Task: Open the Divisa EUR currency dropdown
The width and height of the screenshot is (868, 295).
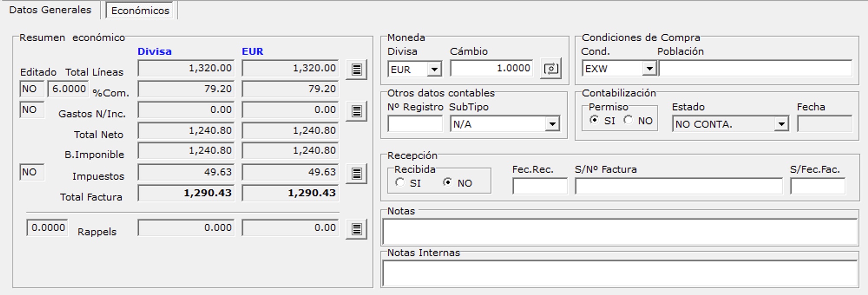Action: [434, 69]
